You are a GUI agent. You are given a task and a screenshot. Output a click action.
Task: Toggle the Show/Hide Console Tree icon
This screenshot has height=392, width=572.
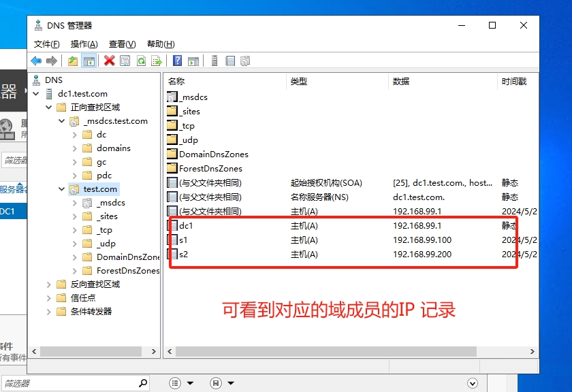click(89, 61)
